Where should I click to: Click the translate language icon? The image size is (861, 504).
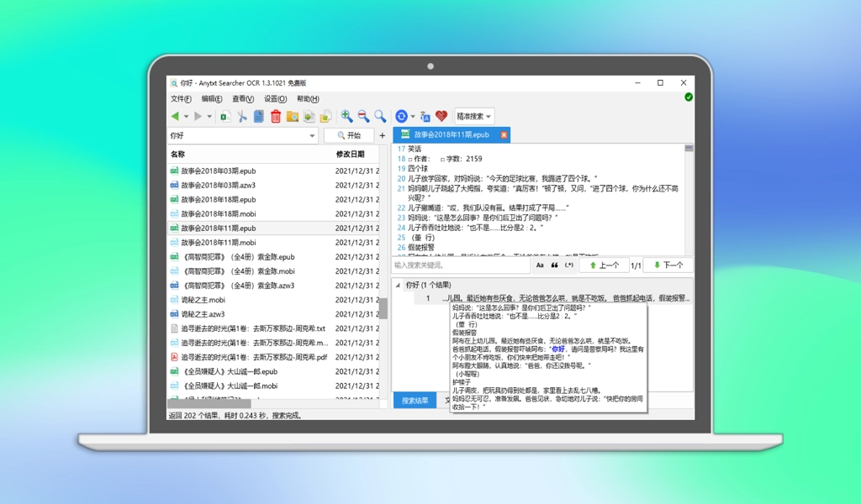(x=425, y=116)
